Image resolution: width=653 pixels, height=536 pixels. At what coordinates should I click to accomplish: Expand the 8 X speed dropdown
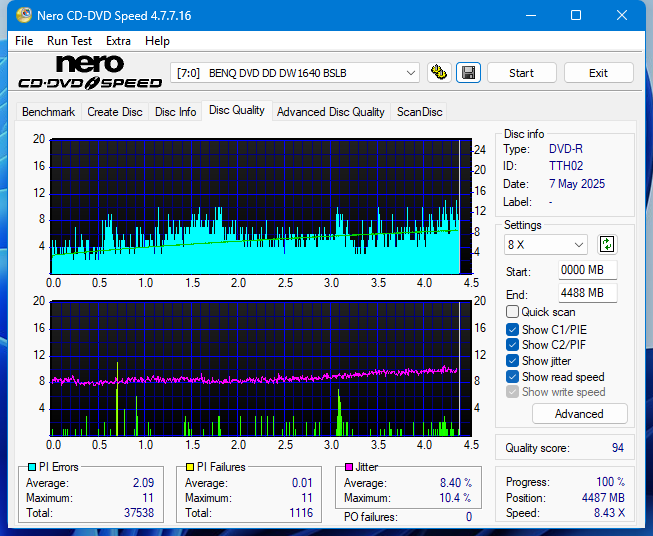(546, 244)
